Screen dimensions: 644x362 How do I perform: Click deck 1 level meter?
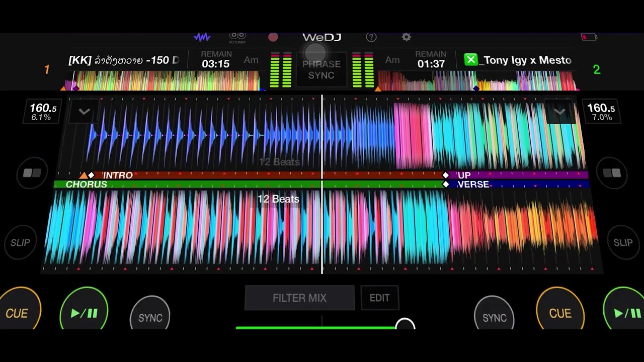(281, 69)
